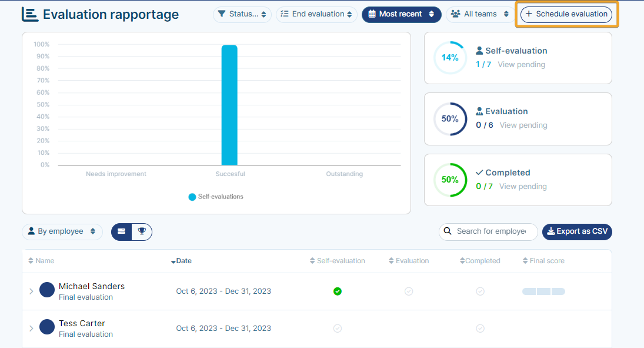The width and height of the screenshot is (644, 348).
Task: Click the All teams people icon
Action: [x=455, y=14]
